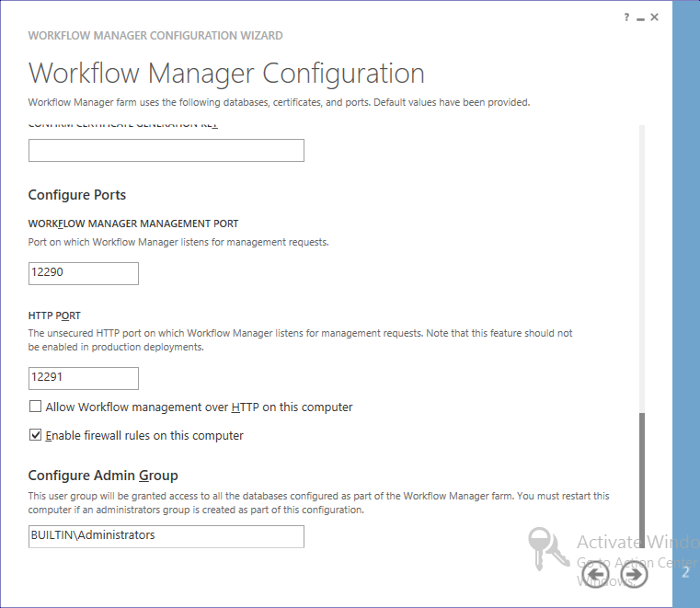Click the Workflow Manager Configuration Wizard title

[x=155, y=36]
